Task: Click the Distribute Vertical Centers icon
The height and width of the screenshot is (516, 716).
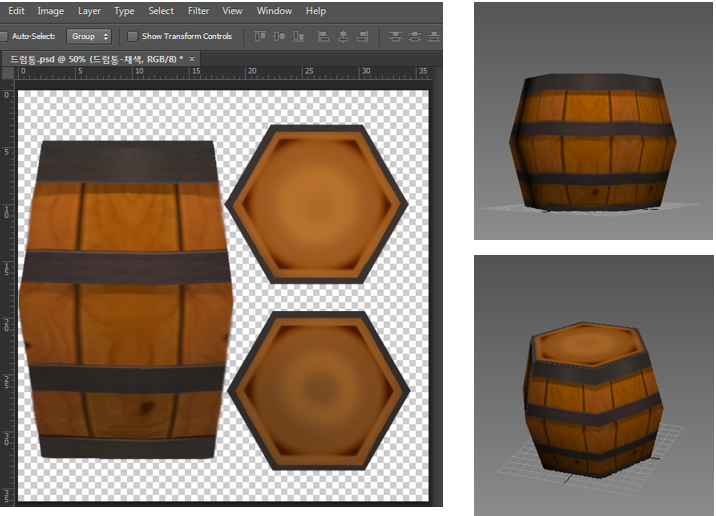Action: 414,37
